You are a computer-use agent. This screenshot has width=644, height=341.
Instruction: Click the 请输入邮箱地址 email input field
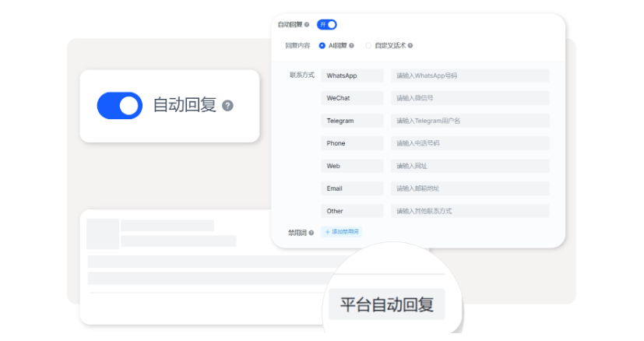(x=470, y=188)
